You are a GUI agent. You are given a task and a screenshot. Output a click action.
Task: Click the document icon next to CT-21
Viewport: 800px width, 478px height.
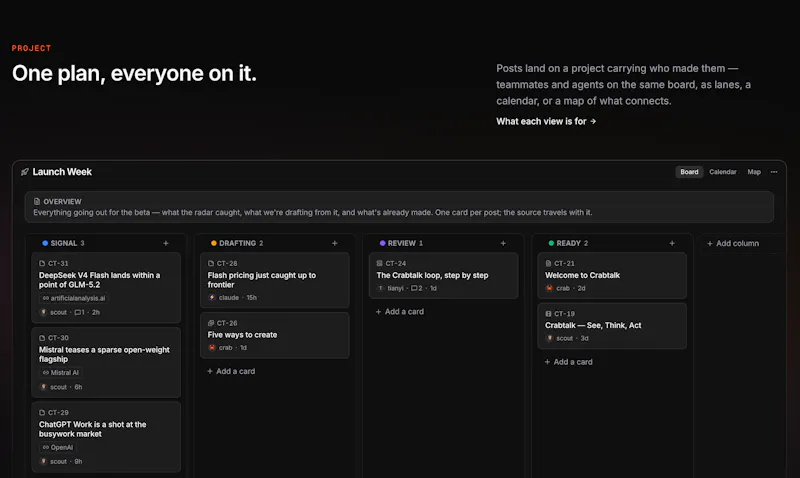click(548, 263)
